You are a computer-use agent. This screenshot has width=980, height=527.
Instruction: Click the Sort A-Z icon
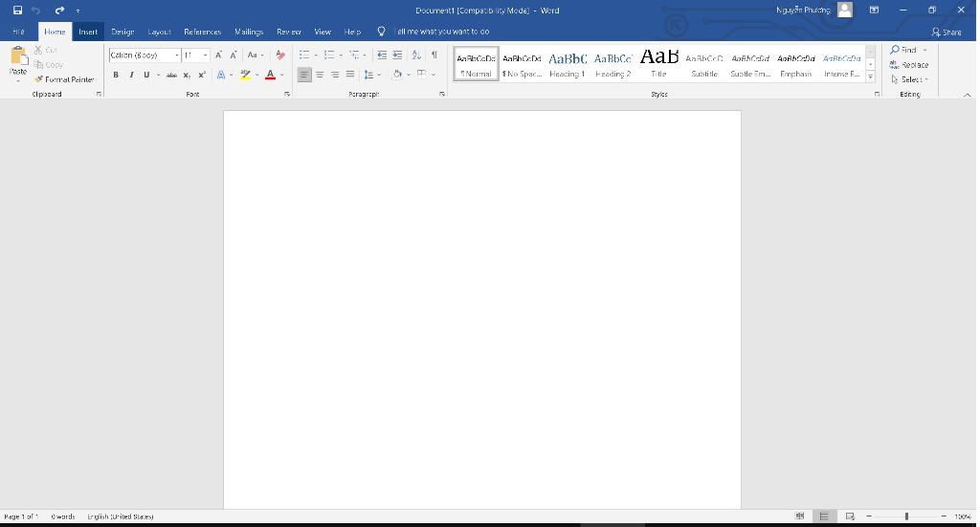click(416, 55)
